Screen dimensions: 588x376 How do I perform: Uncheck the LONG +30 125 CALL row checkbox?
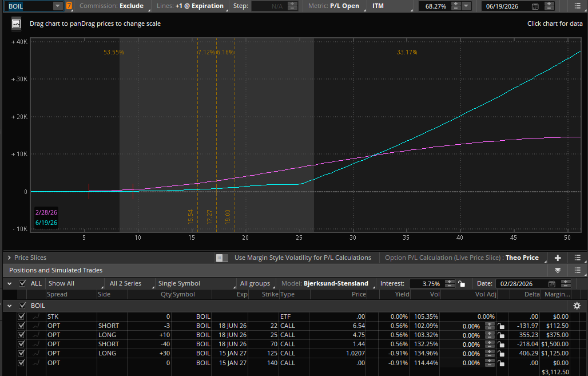[21, 353]
